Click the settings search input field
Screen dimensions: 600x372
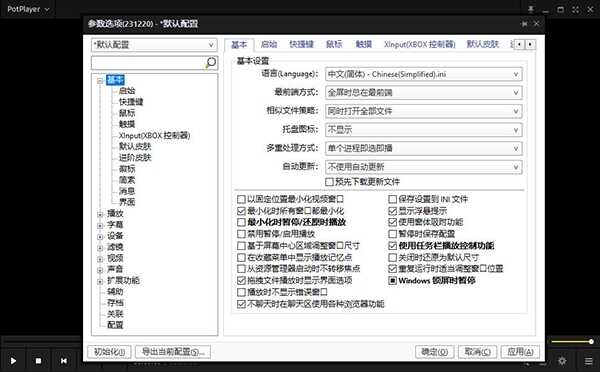pos(148,63)
